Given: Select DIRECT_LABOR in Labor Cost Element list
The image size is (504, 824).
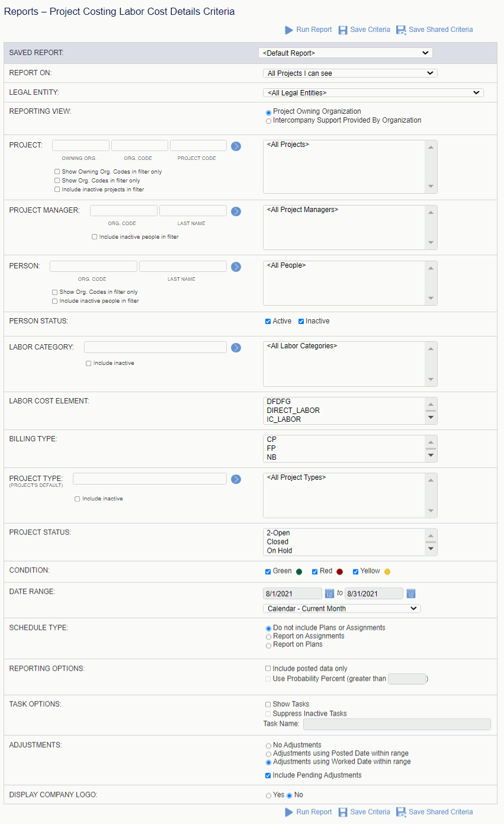Looking at the screenshot, I should click(x=293, y=411).
